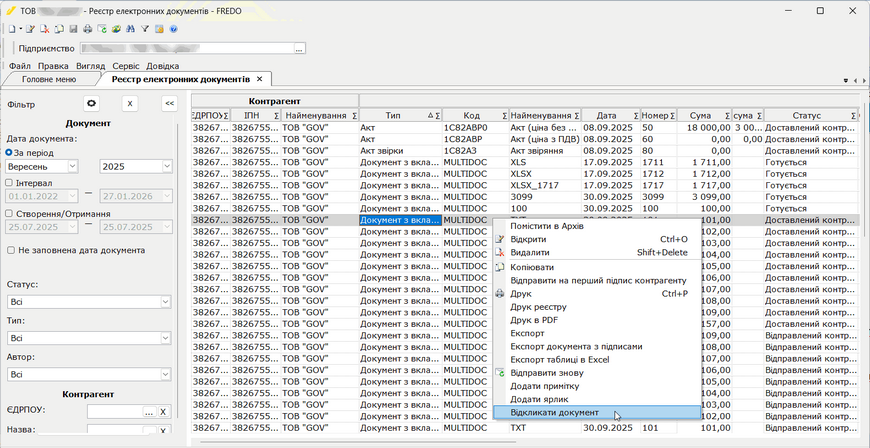
Task: Switch to the Головне меню tab
Action: pos(49,79)
